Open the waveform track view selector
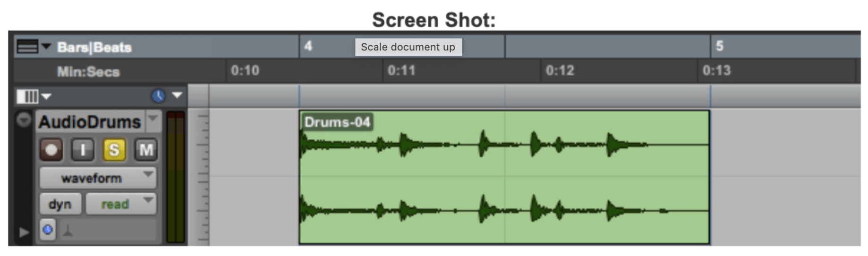Screen dimensions: 868x256 click(x=98, y=178)
